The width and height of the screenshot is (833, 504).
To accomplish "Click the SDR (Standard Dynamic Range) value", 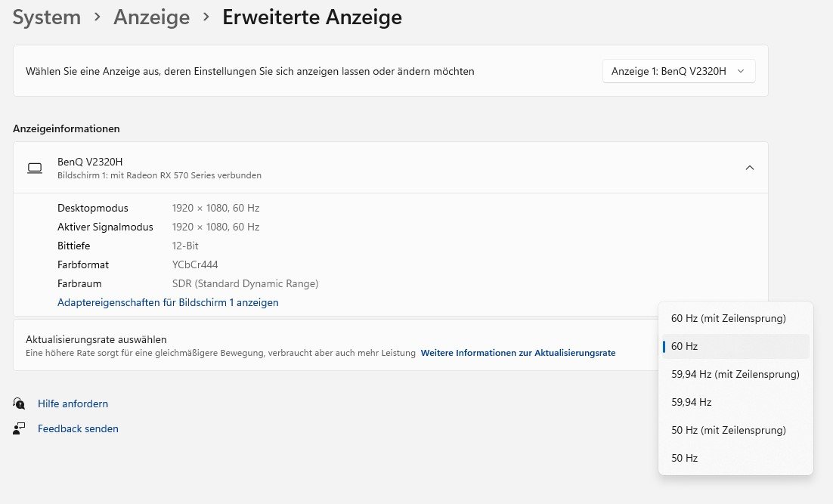I will click(x=246, y=283).
